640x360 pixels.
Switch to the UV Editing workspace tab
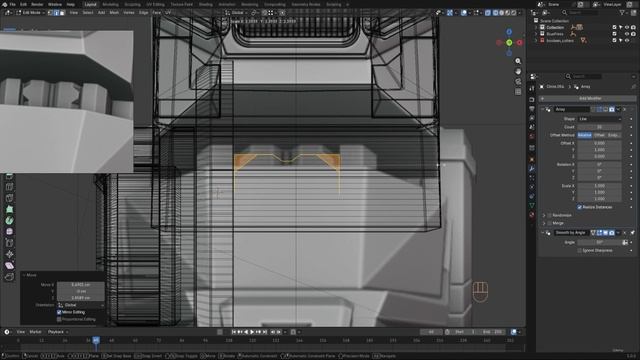coord(155,4)
